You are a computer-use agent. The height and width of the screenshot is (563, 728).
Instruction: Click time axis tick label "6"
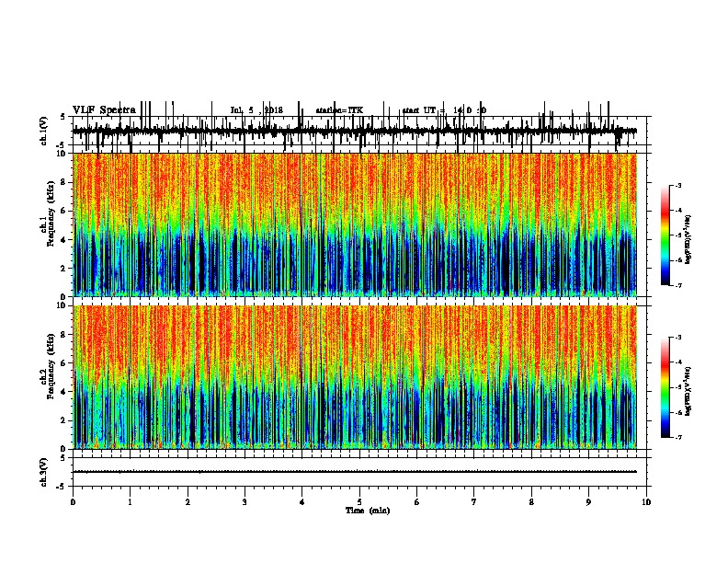tap(416, 501)
